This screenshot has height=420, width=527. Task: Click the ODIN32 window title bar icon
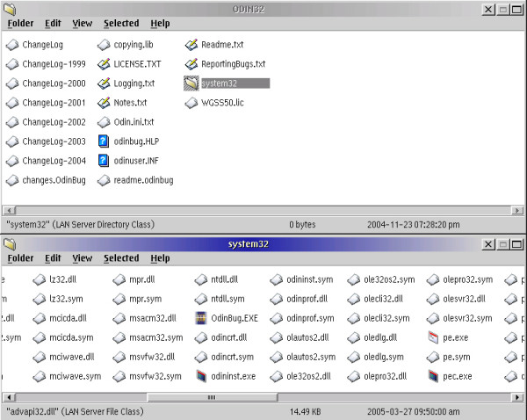click(9, 8)
